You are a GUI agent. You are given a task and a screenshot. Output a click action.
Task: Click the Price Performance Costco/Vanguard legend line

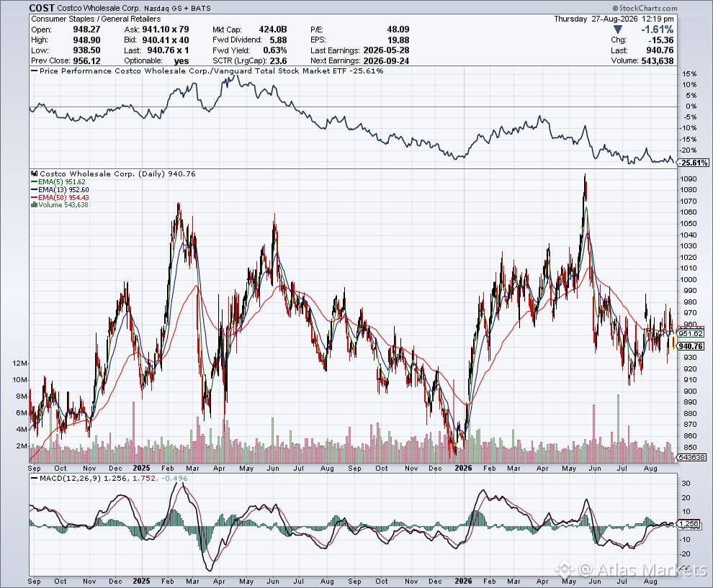207,71
